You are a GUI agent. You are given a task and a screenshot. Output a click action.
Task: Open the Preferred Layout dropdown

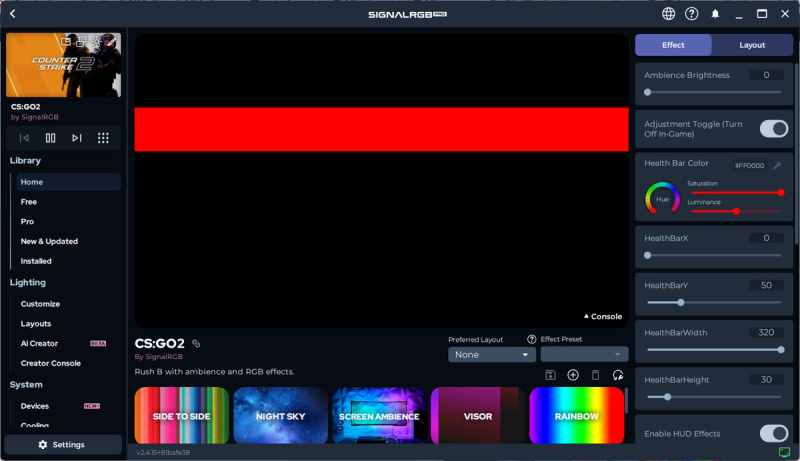pos(492,354)
